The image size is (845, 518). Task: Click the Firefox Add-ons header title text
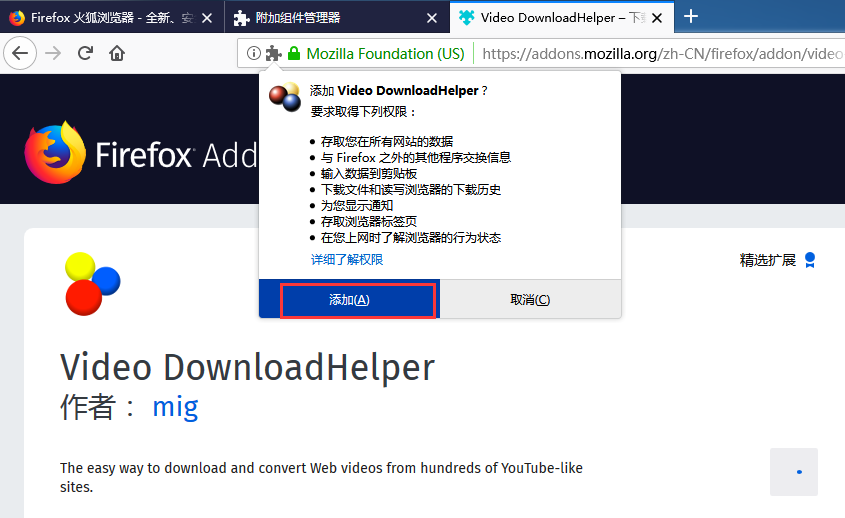176,155
